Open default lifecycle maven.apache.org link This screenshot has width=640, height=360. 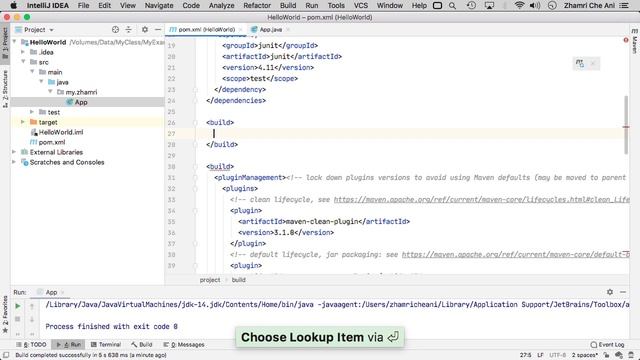(515, 254)
